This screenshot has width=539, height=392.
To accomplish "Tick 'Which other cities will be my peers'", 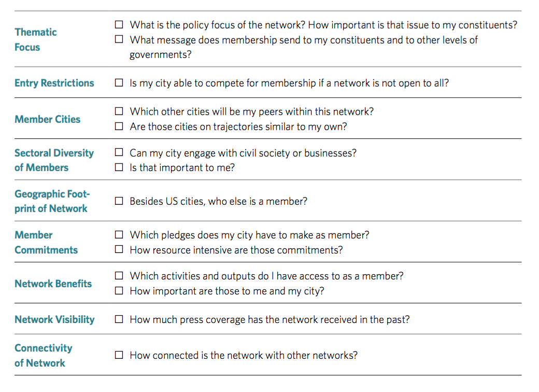I will [119, 111].
